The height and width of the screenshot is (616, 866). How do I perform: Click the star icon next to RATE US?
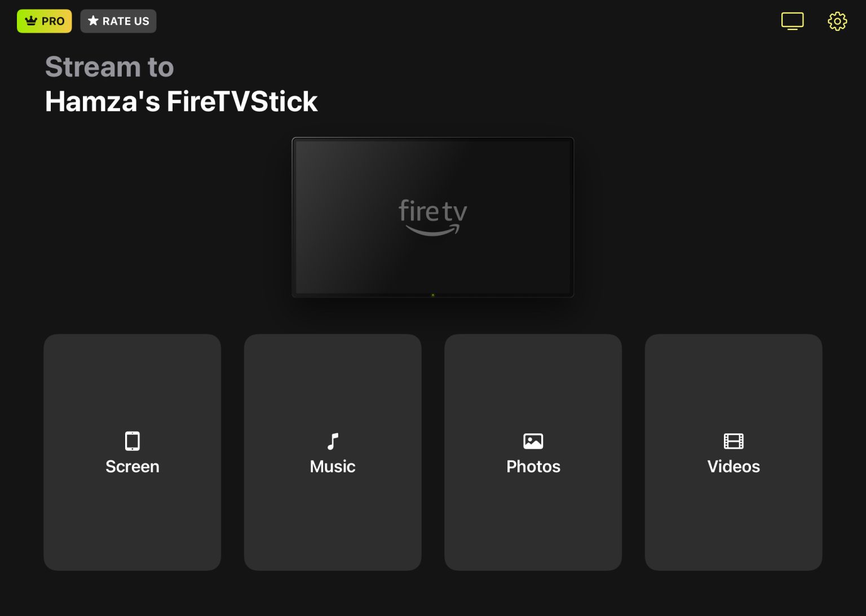pyautogui.click(x=92, y=20)
